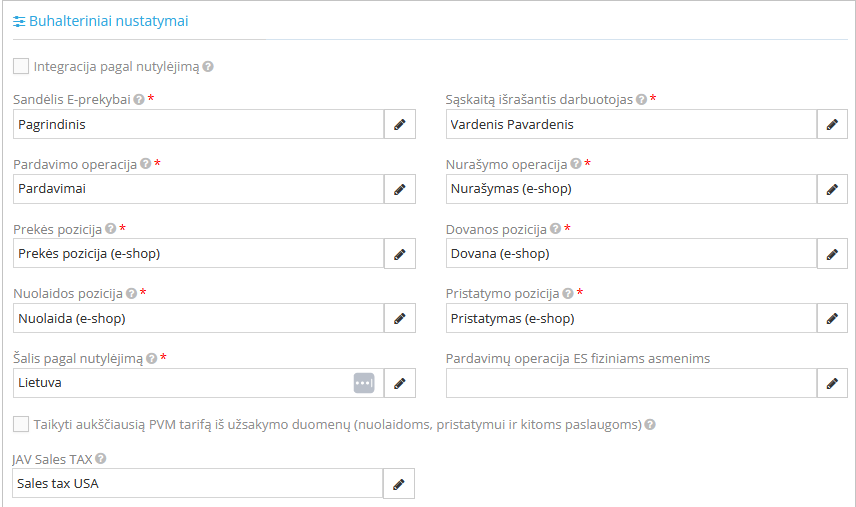Enable Integracija pagal nutylėjimą checkbox

click(21, 67)
